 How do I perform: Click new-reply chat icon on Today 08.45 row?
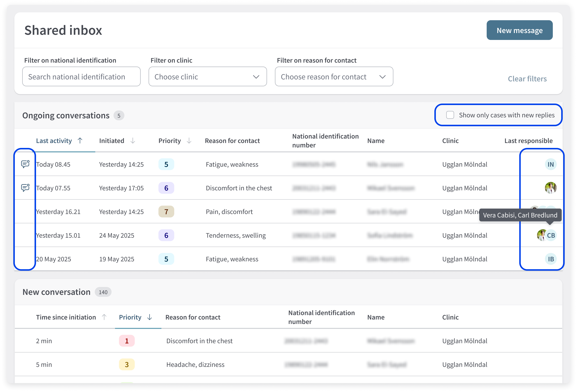click(x=25, y=164)
